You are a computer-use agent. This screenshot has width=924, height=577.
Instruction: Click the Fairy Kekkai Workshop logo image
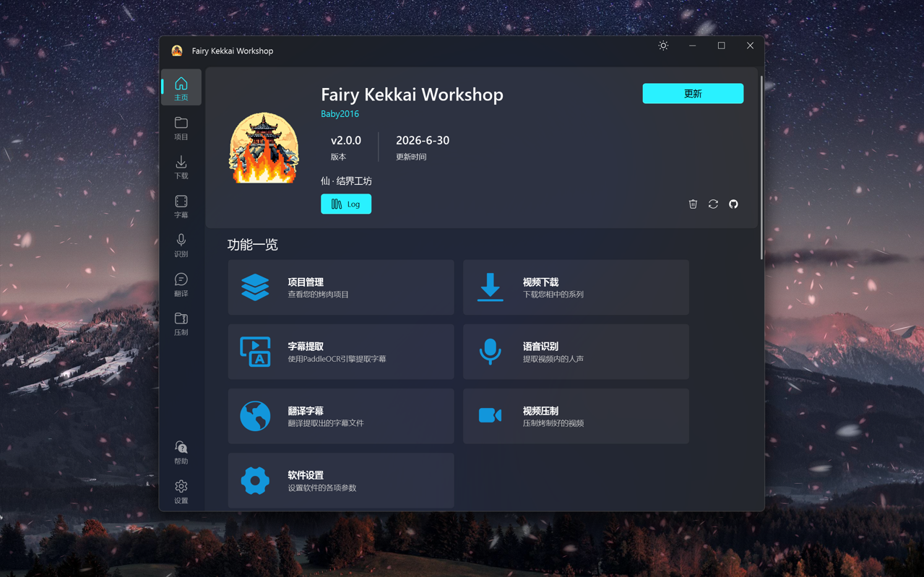pos(264,148)
